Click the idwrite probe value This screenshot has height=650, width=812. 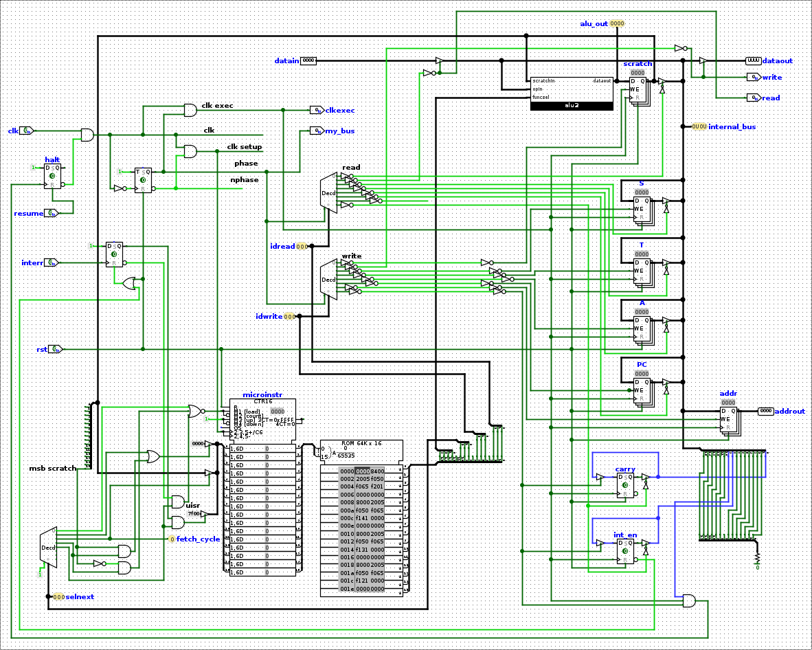[x=289, y=316]
